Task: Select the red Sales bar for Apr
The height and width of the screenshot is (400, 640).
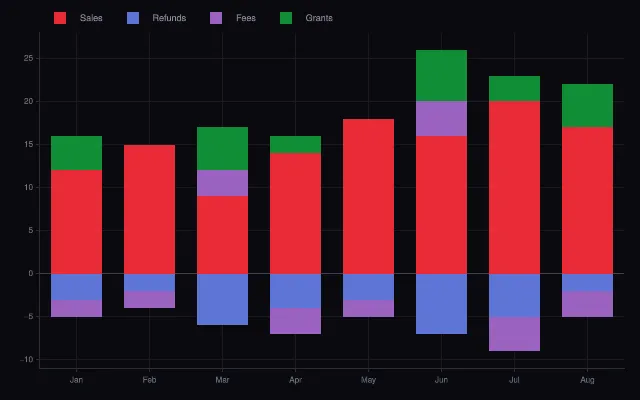Action: (x=296, y=213)
